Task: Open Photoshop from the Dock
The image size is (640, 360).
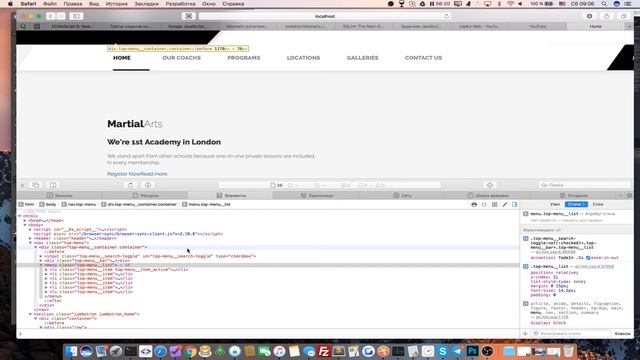Action: (472, 351)
